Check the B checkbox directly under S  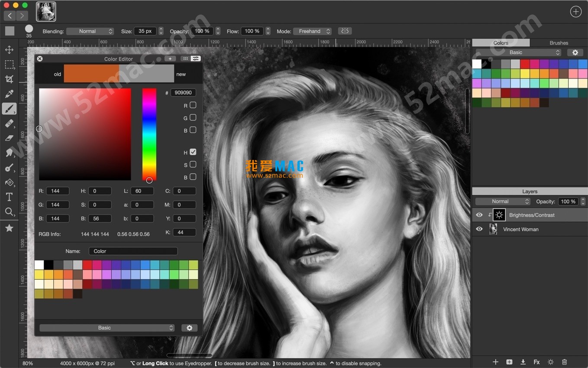coord(193,177)
